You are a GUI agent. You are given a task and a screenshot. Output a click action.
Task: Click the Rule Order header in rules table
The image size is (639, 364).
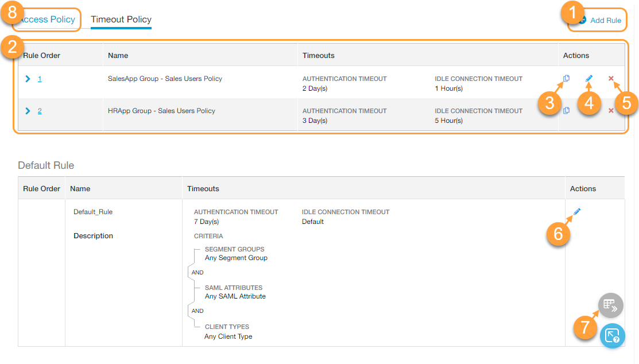41,56
